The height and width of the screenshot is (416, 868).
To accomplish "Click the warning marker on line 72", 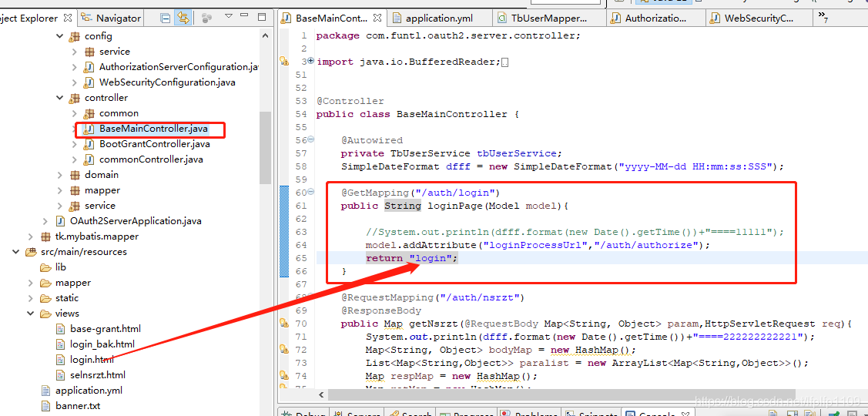I will point(284,350).
